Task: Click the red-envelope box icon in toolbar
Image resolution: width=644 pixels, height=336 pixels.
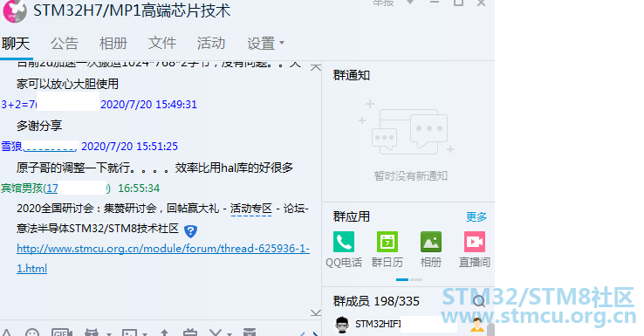Action: (x=250, y=333)
